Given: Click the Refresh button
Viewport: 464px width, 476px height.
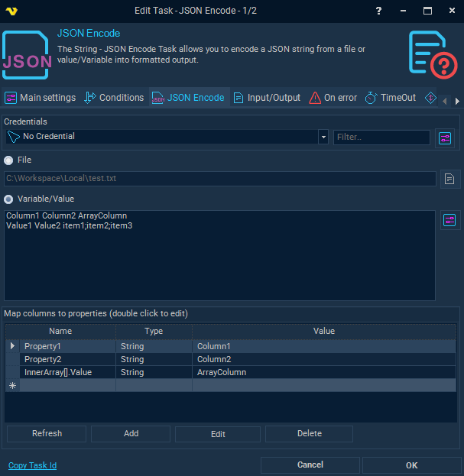Looking at the screenshot, I should (47, 433).
